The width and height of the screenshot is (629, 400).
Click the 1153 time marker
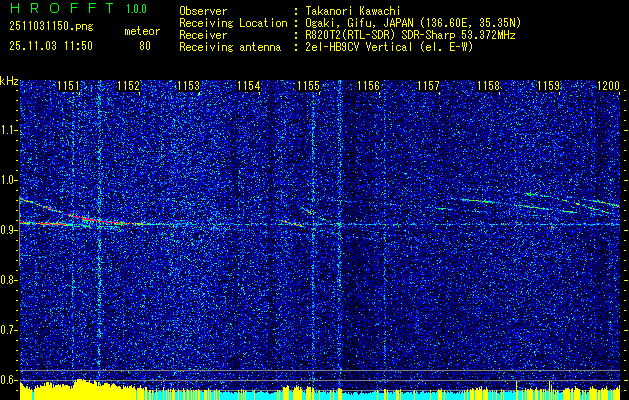(189, 85)
